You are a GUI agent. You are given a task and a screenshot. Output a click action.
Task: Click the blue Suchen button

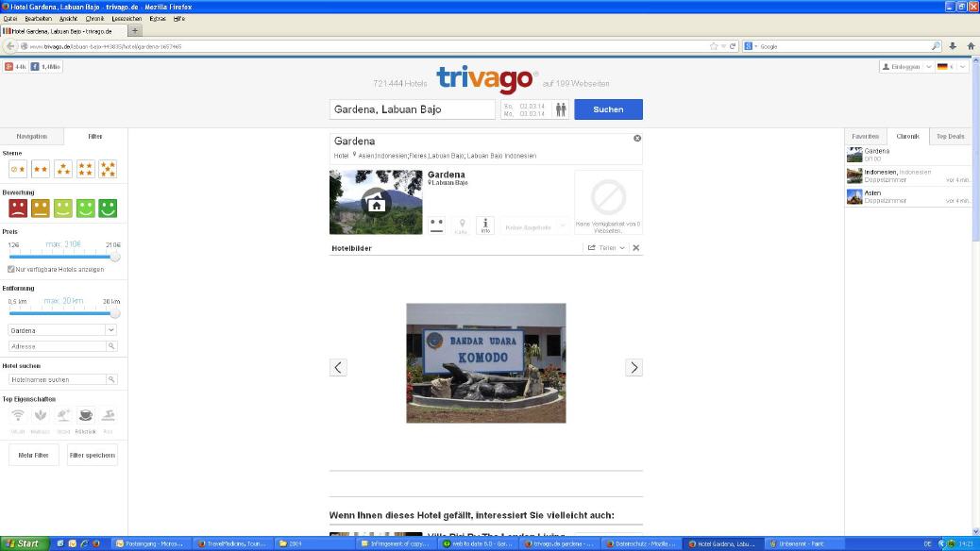[608, 109]
